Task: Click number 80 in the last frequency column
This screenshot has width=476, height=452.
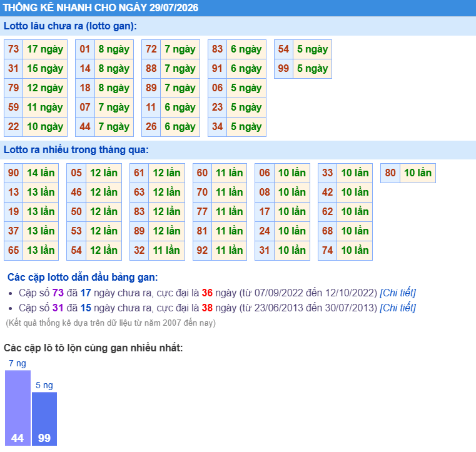Action: 390,173
